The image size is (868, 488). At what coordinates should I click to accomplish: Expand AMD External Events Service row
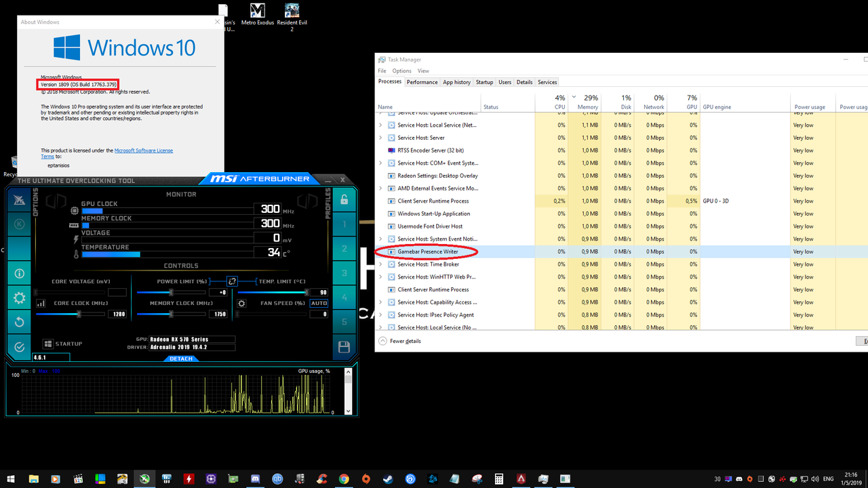380,188
